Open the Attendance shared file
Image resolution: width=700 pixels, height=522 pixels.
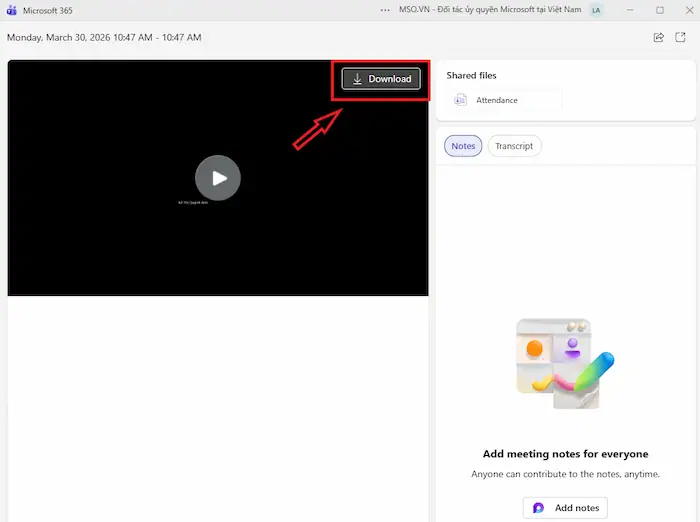[496, 100]
